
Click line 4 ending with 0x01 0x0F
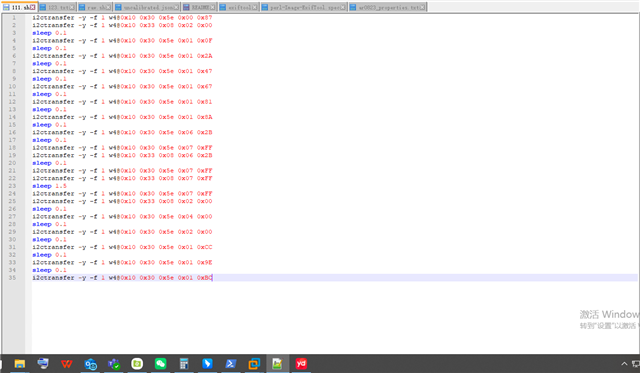122,40
